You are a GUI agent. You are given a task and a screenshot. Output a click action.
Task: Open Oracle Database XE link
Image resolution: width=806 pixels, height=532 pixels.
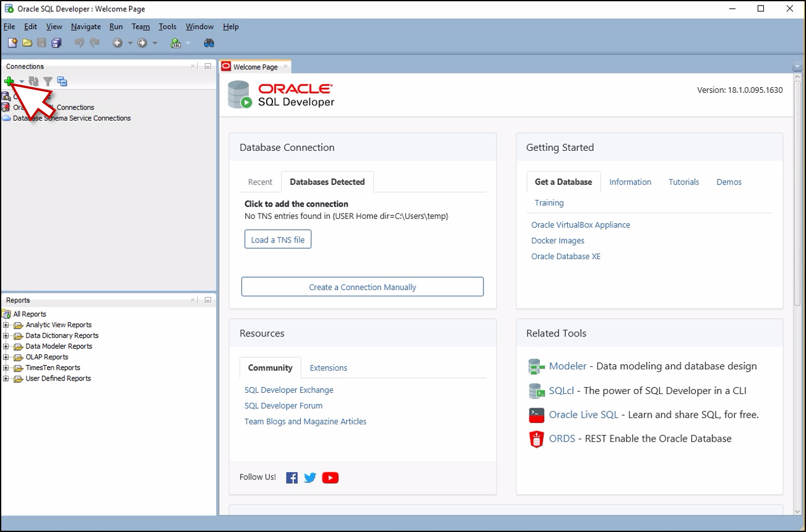566,256
